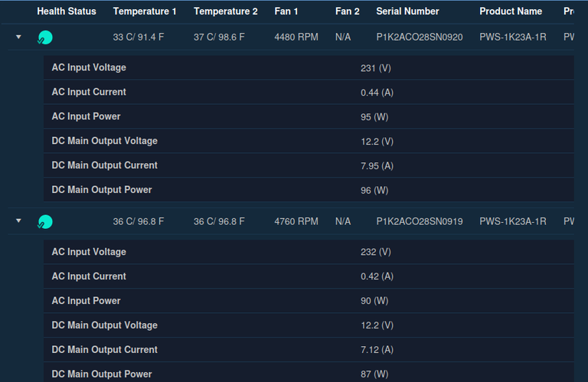Click the Fan 2 column header
Viewport: 588px width, 382px height.
347,11
